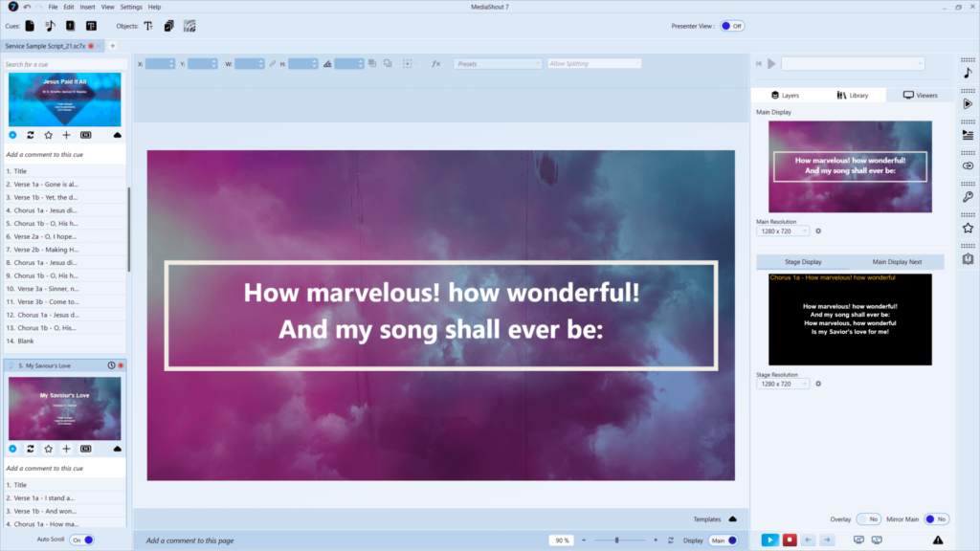
Task: Switch to the Library tab
Action: [853, 96]
